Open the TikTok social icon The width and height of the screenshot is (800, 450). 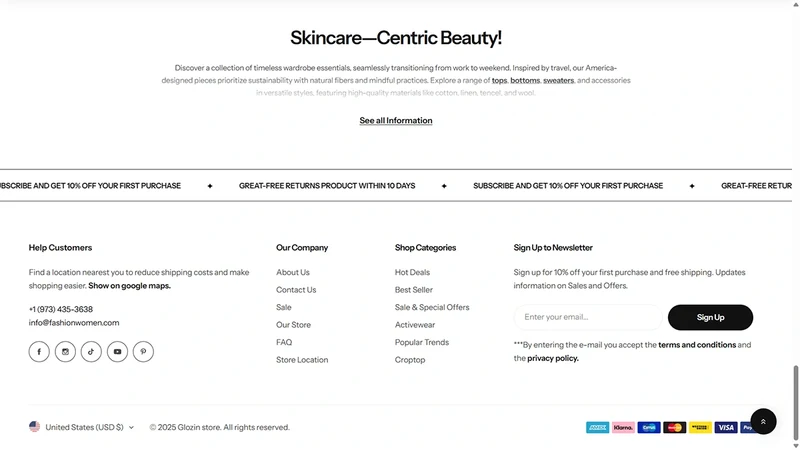tap(91, 352)
